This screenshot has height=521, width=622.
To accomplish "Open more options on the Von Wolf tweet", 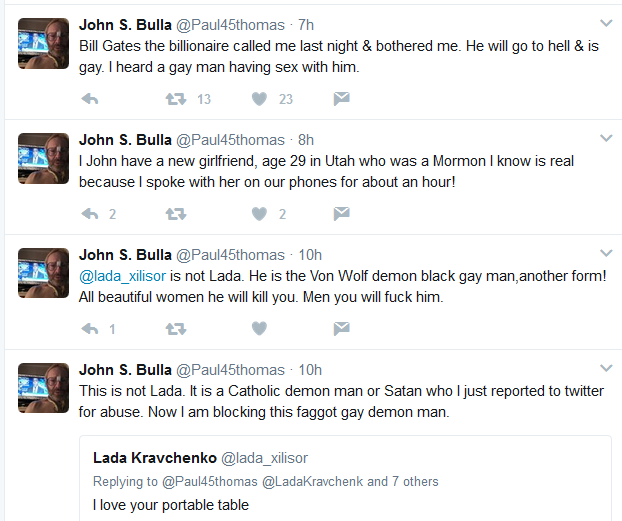I will (606, 254).
